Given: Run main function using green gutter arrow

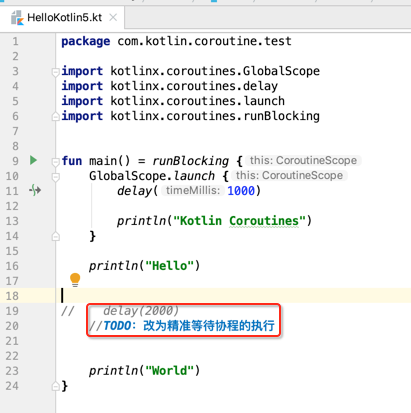Looking at the screenshot, I should 33,160.
